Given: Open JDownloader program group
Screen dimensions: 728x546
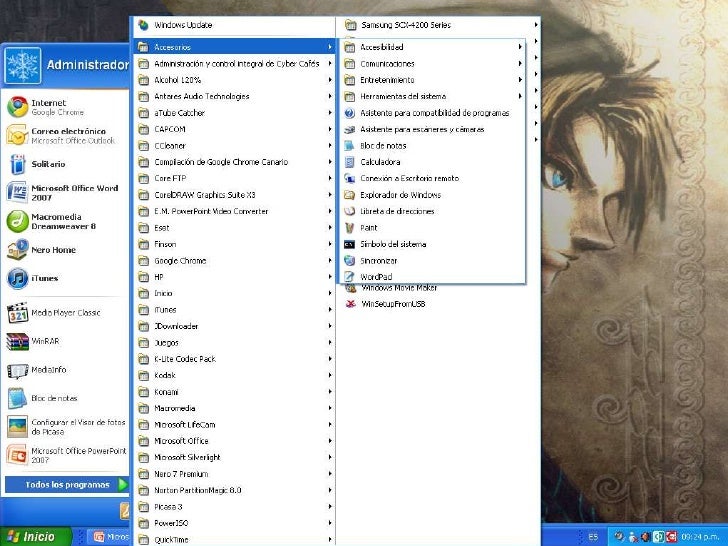Looking at the screenshot, I should click(x=234, y=326).
